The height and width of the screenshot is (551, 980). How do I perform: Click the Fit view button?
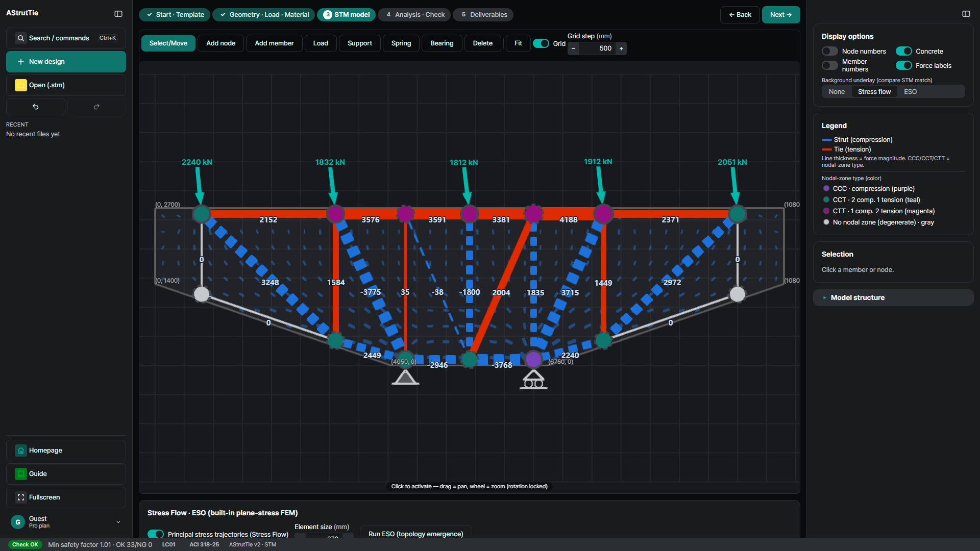pos(518,43)
